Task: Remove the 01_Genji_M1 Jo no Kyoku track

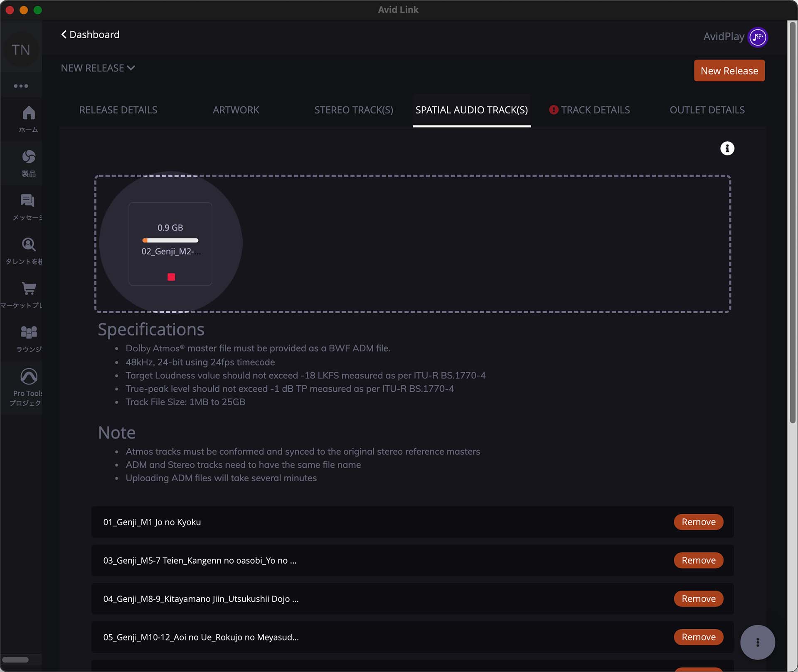Action: pos(698,522)
